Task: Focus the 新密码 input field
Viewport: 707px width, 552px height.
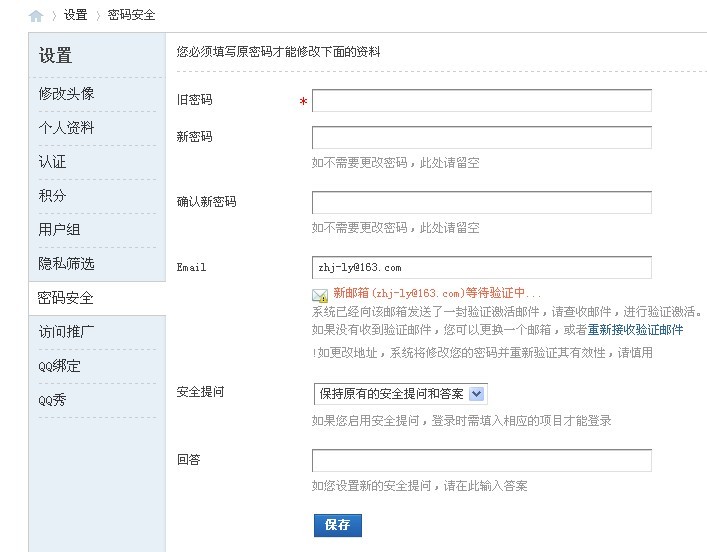Action: (481, 138)
